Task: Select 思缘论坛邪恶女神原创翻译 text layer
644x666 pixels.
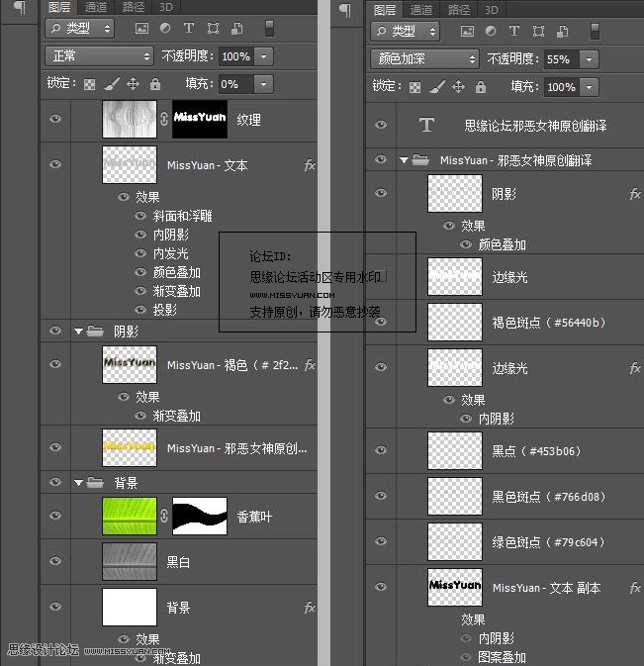Action: 505,126
